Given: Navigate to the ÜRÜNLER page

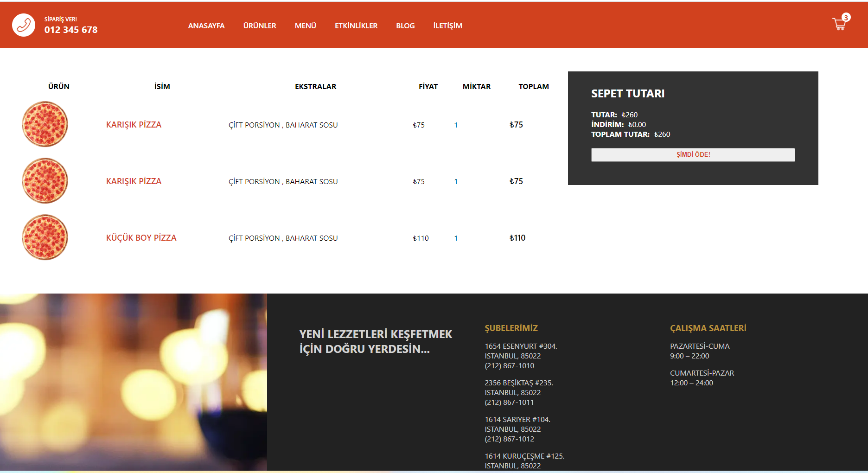Looking at the screenshot, I should pos(260,26).
